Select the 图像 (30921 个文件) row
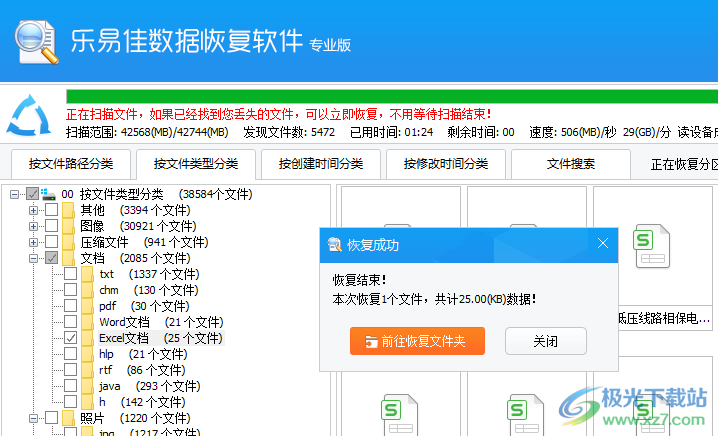 click(x=138, y=226)
